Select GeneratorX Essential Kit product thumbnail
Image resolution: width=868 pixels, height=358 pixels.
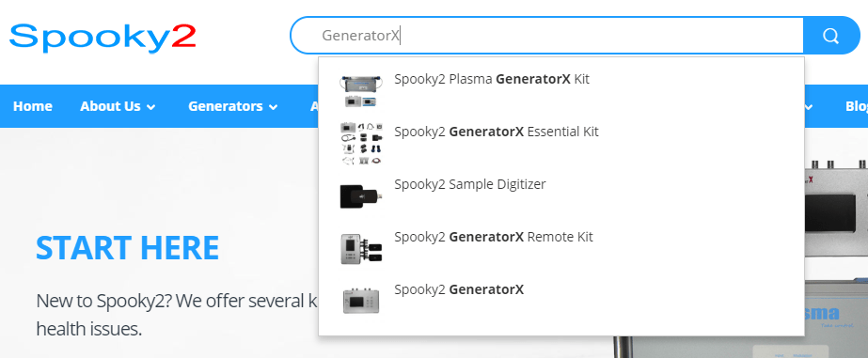pos(361,144)
